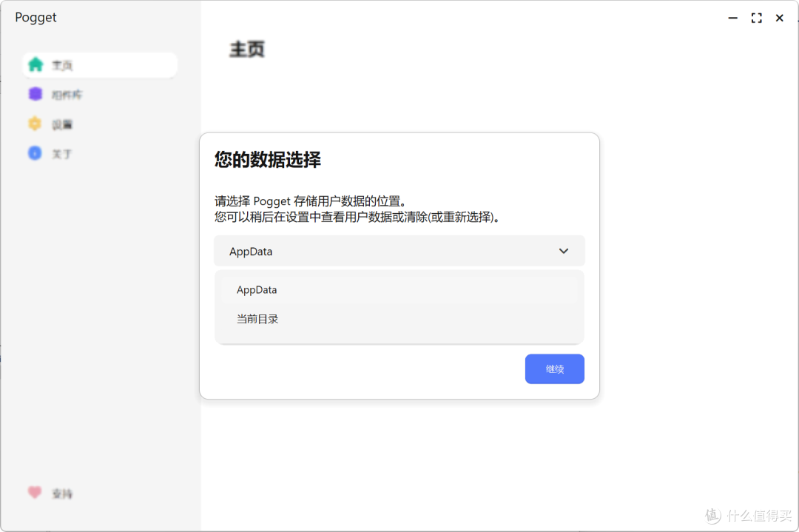Click the yellow settings gear icon

pyautogui.click(x=35, y=124)
